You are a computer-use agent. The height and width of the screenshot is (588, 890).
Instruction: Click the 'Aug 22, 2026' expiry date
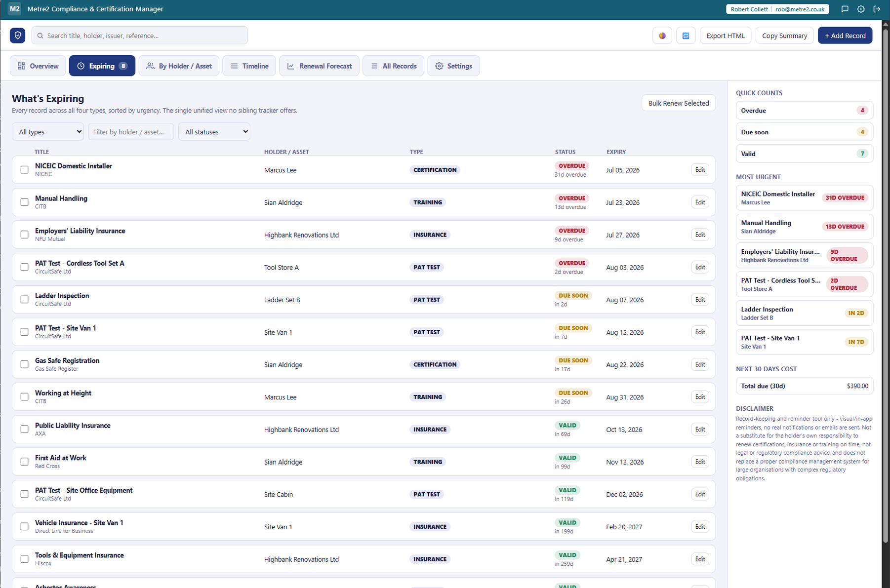pyautogui.click(x=625, y=364)
